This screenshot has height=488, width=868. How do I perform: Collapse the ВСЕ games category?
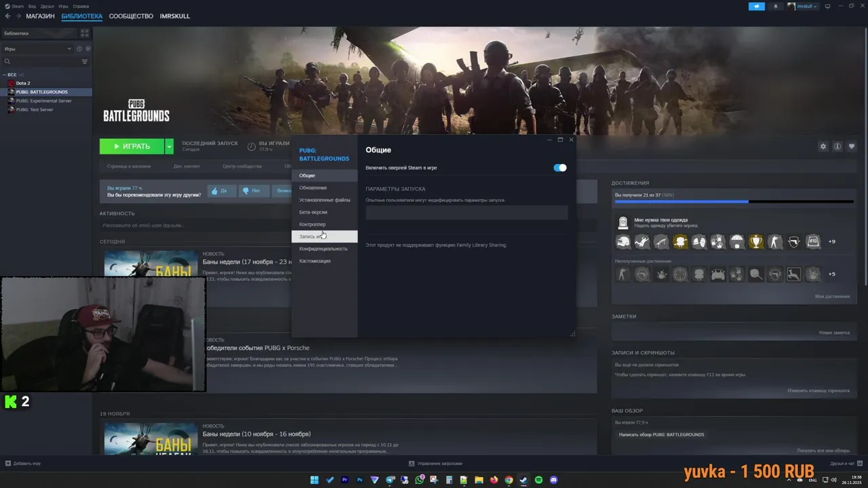pyautogui.click(x=5, y=75)
